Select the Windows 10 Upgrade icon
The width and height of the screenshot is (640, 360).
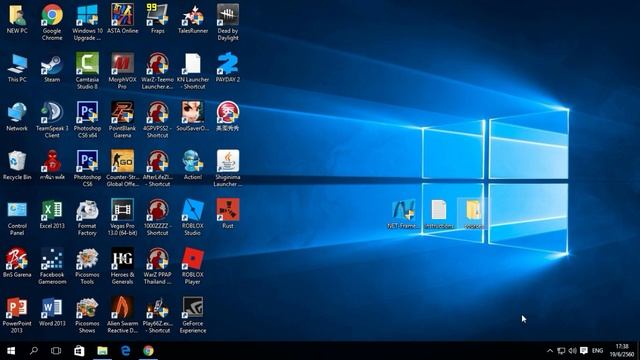[x=87, y=22]
